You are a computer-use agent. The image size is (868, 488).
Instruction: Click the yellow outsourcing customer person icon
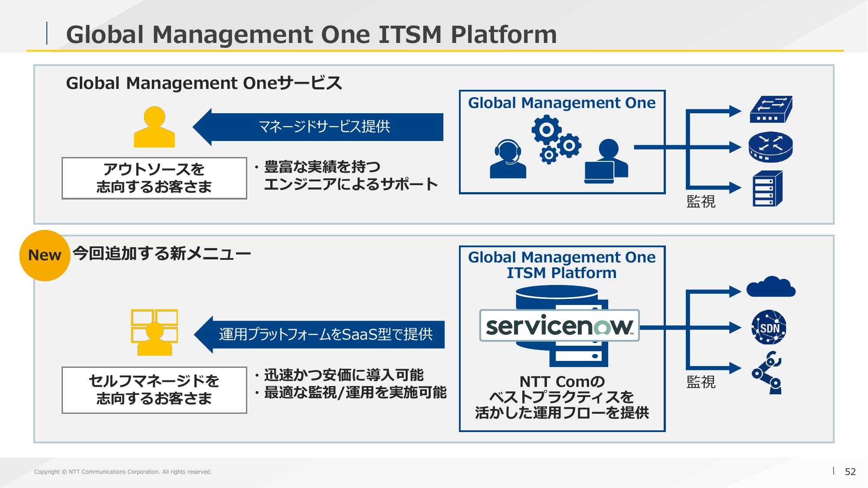click(x=154, y=127)
